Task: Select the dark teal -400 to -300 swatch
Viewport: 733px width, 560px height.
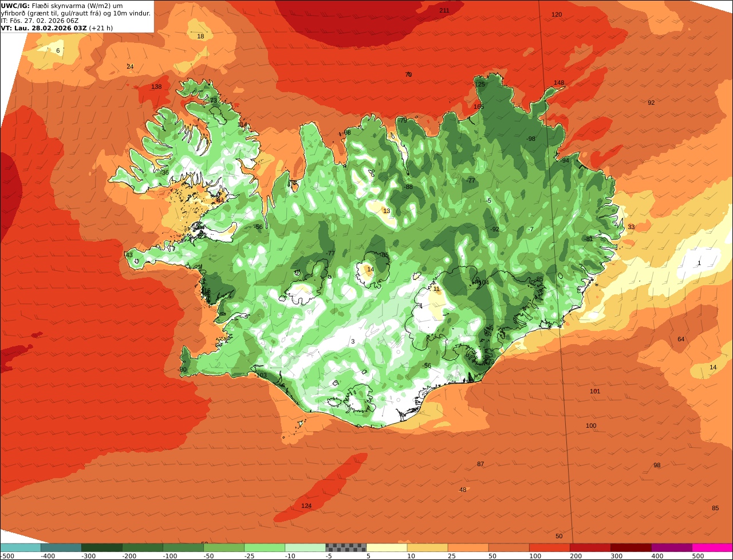Action: click(x=61, y=547)
